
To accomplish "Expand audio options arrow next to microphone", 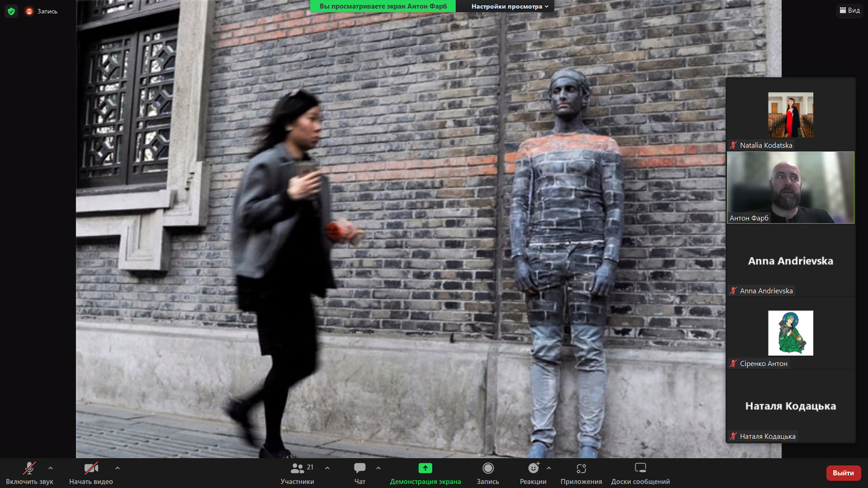I will pyautogui.click(x=51, y=468).
